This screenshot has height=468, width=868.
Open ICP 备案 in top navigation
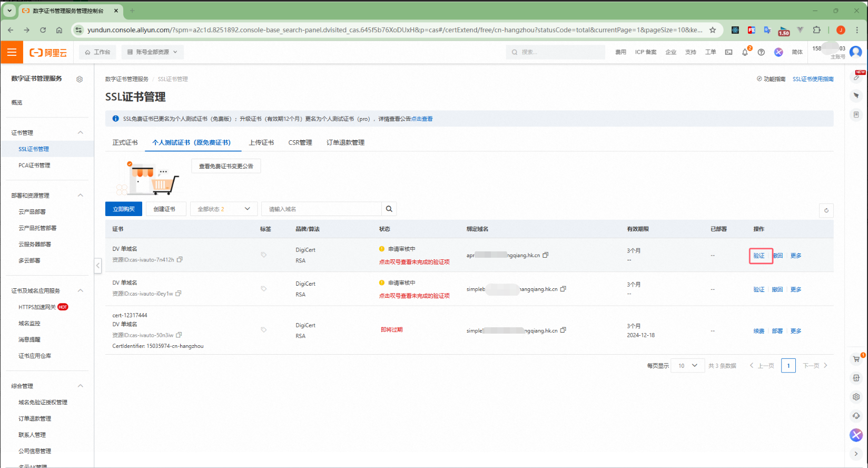646,52
